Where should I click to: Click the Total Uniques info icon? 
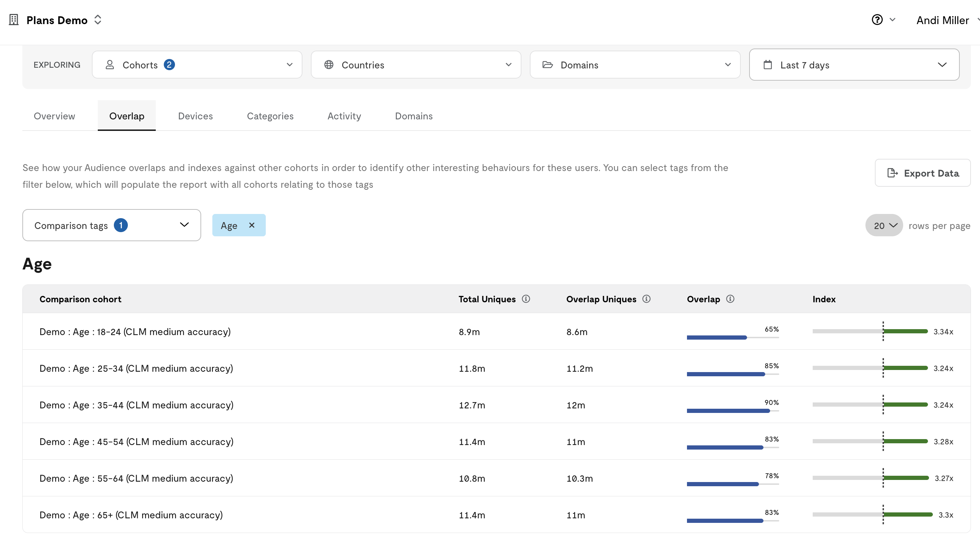[526, 299]
